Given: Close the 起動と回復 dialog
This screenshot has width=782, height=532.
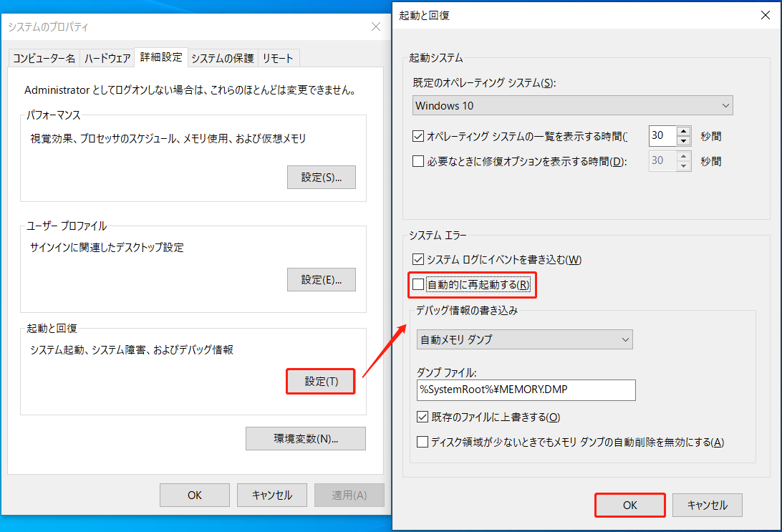Looking at the screenshot, I should coord(766,15).
